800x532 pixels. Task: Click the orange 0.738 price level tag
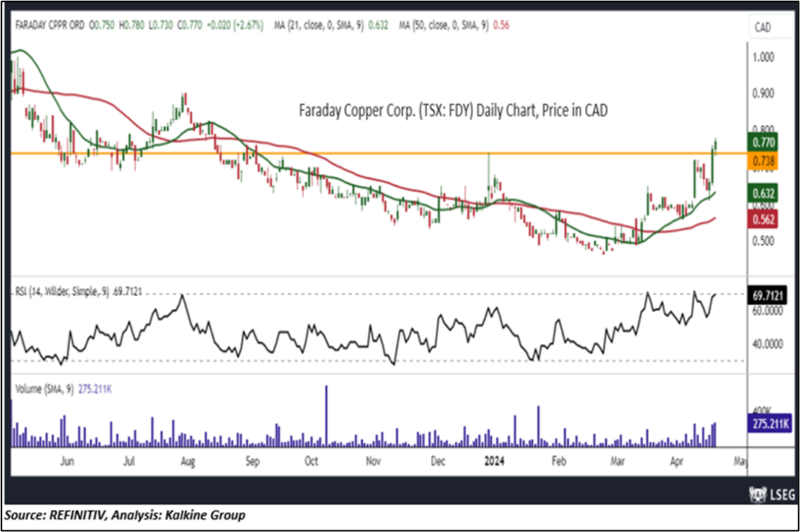tap(763, 161)
